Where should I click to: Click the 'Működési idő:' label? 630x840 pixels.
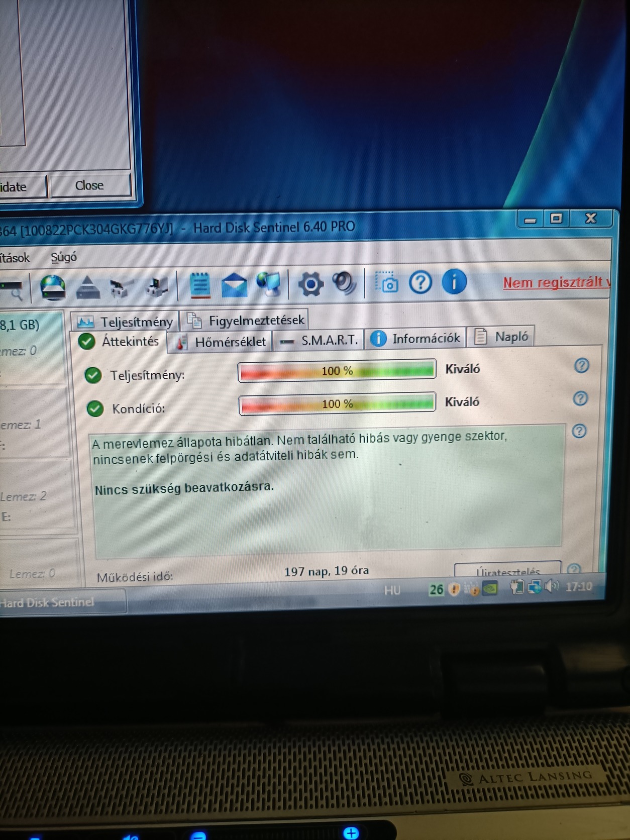(x=135, y=577)
